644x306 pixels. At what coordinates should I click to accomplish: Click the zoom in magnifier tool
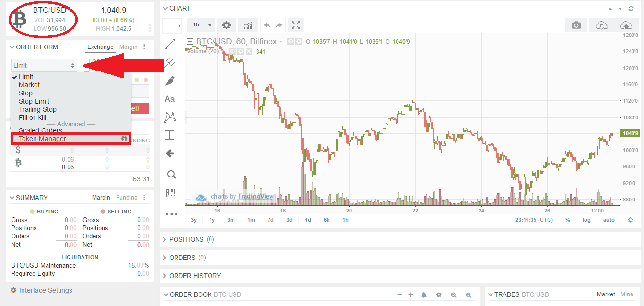(x=171, y=175)
